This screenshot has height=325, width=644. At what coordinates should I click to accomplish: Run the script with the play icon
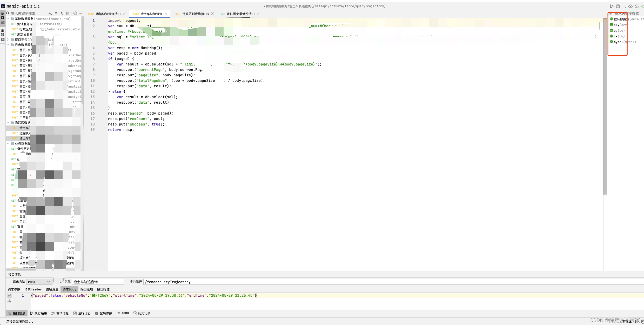pyautogui.click(x=612, y=6)
